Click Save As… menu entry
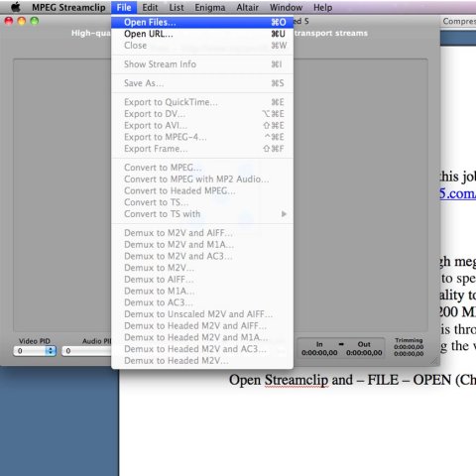This screenshot has width=476, height=476. [202, 83]
